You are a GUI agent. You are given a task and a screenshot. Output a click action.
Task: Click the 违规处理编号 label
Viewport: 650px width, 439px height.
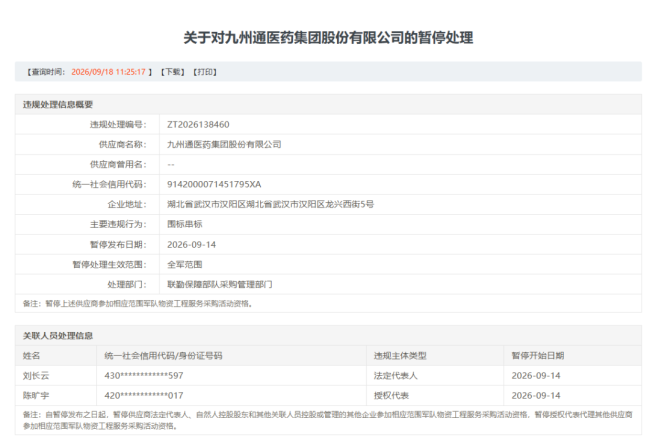pos(118,124)
